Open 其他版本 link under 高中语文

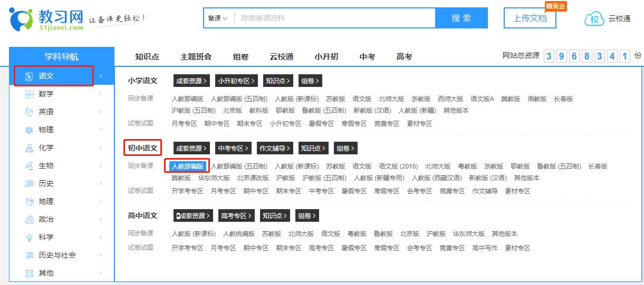click(x=505, y=234)
